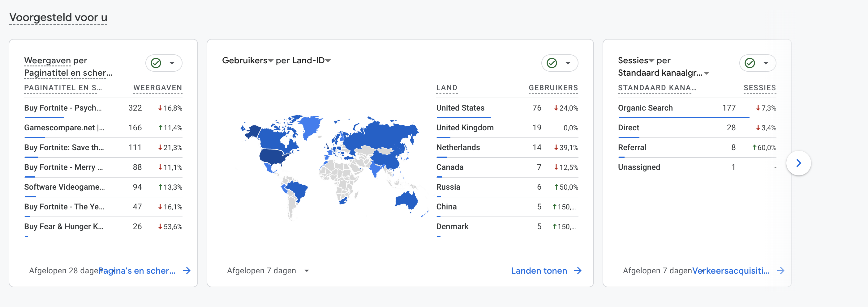
Task: Select the Buy Fear & Hunger K... row
Action: [x=103, y=227]
